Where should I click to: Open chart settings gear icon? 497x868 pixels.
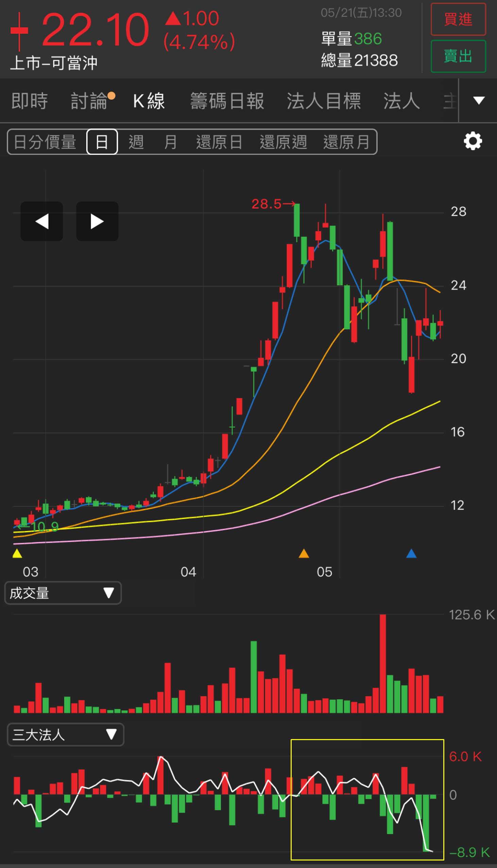[x=473, y=141]
